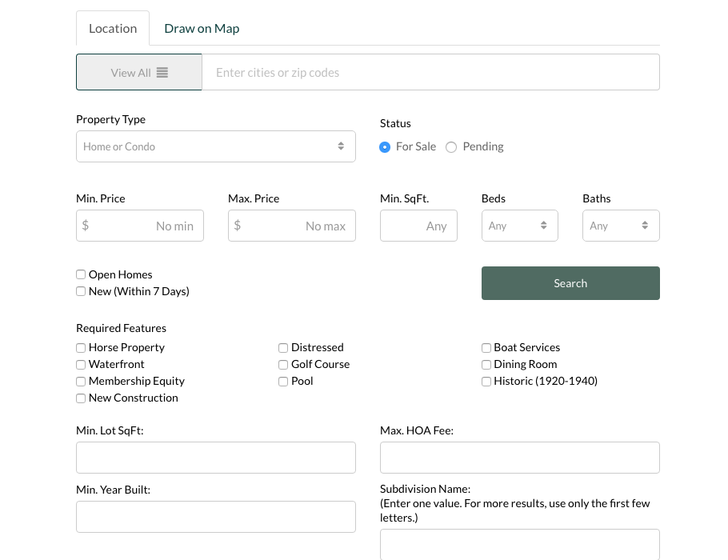Click the Max. Price input box
728x560 pixels.
click(292, 226)
